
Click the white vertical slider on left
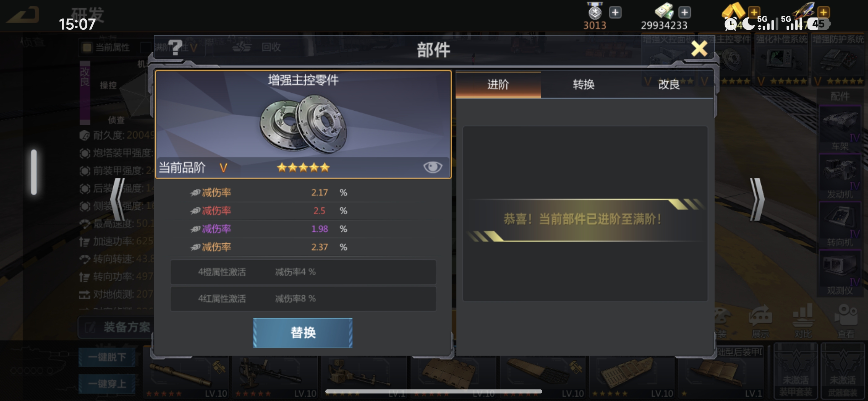tap(34, 172)
